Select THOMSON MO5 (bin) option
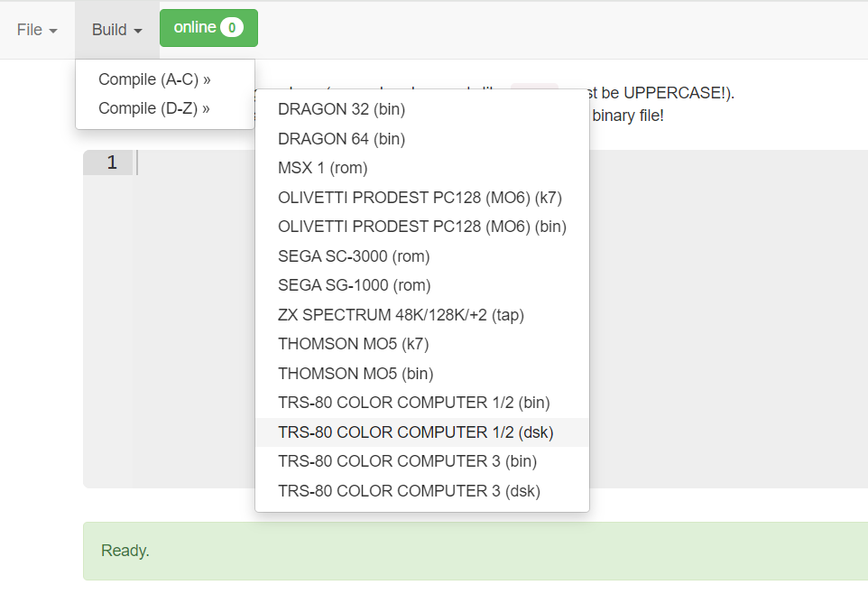This screenshot has width=868, height=594. tap(355, 374)
